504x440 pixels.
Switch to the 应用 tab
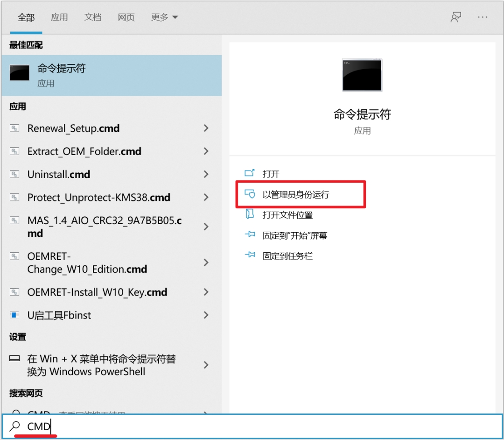[x=59, y=17]
